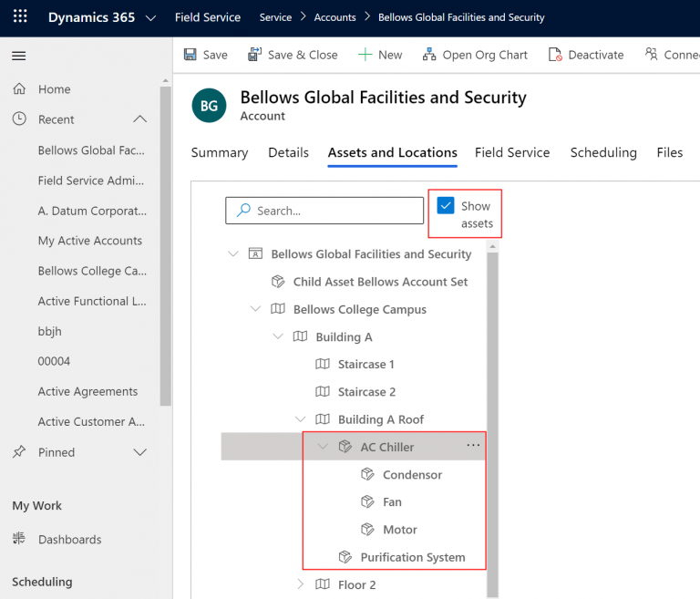Switch to the Details tab

point(288,153)
